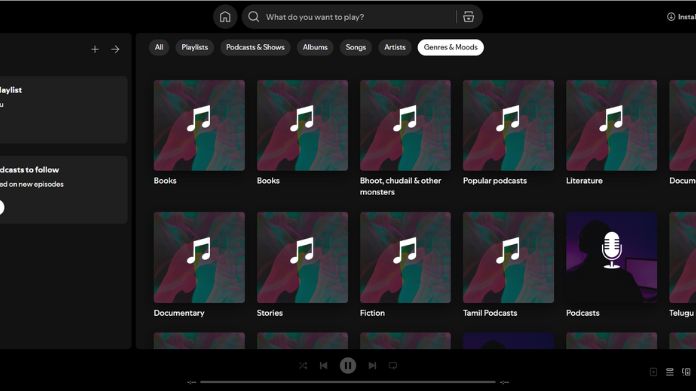Click the search magnifier icon
This screenshot has height=391, width=696.
pyautogui.click(x=253, y=17)
